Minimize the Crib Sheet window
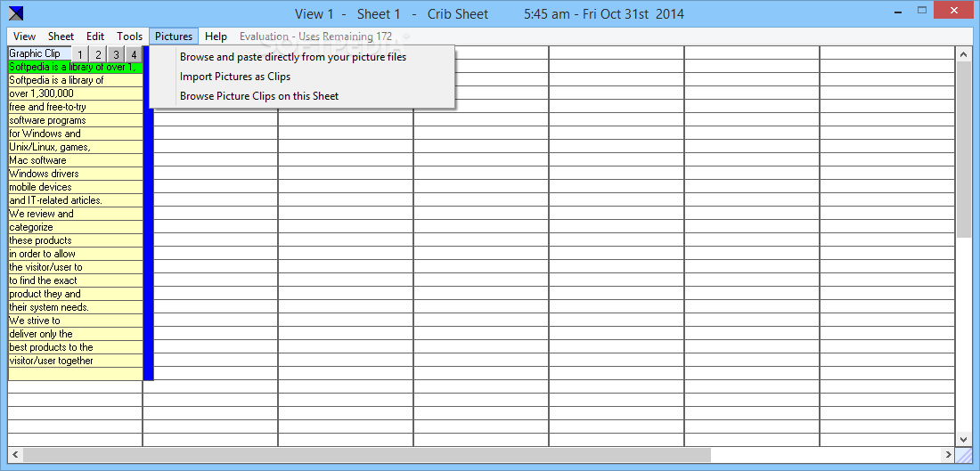Viewport: 980px width, 471px height. pos(897,11)
